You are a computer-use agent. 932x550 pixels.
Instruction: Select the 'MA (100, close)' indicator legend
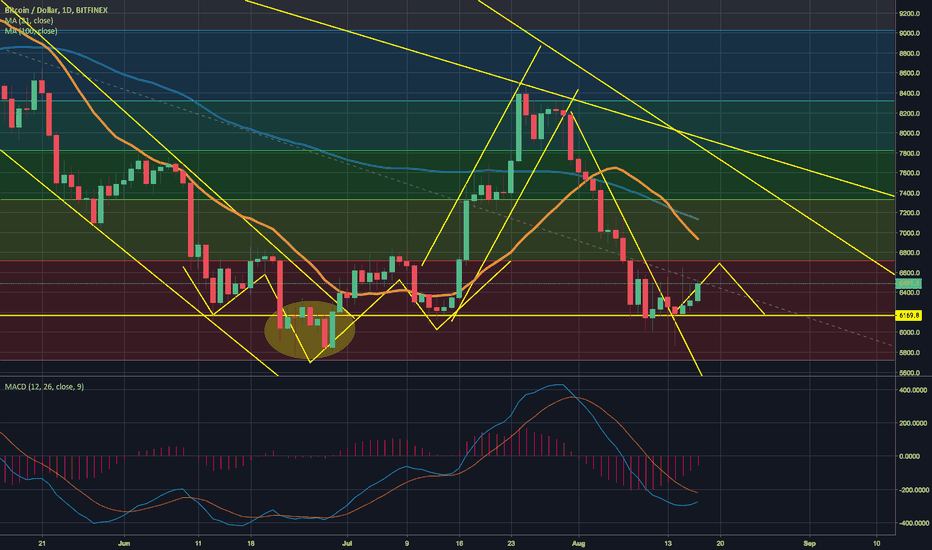(31, 31)
